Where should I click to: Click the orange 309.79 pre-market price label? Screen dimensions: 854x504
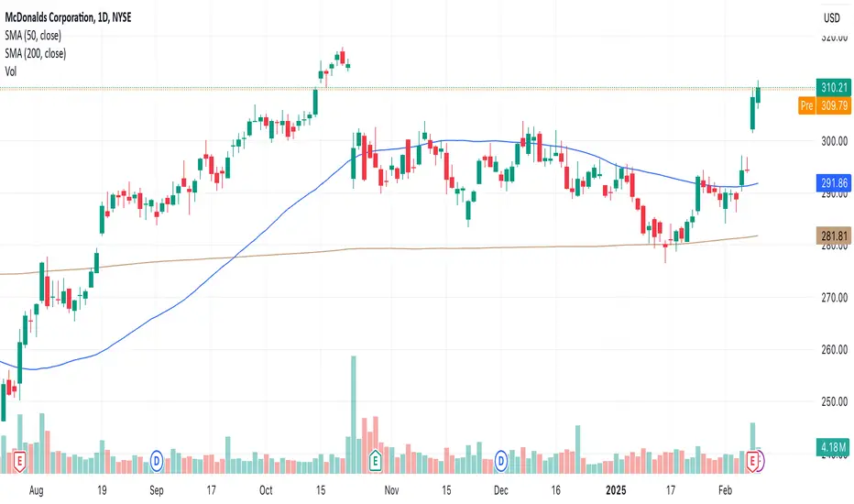click(x=834, y=105)
